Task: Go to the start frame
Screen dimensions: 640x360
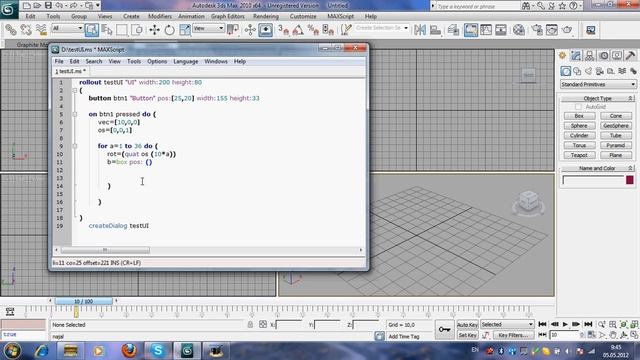Action: [542, 324]
